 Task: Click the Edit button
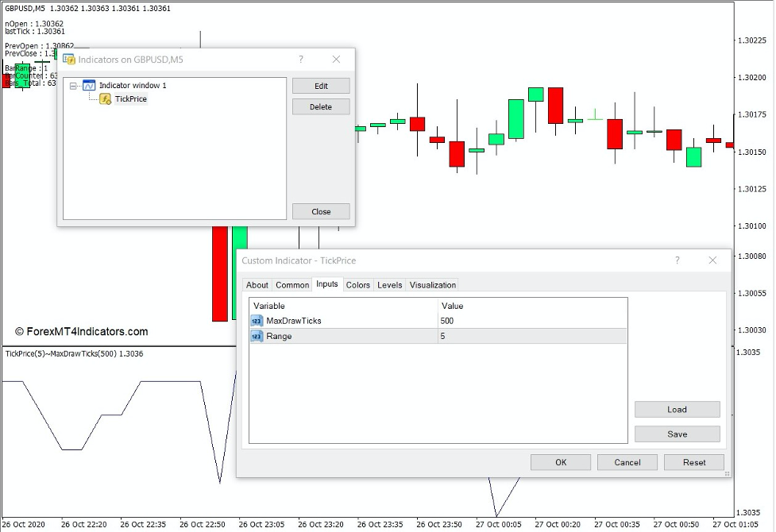[321, 85]
